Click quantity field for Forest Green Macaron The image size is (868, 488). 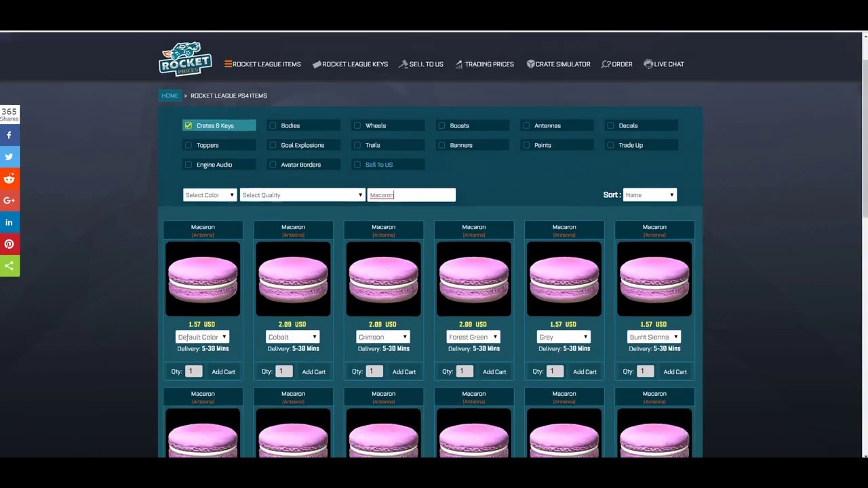tap(465, 371)
